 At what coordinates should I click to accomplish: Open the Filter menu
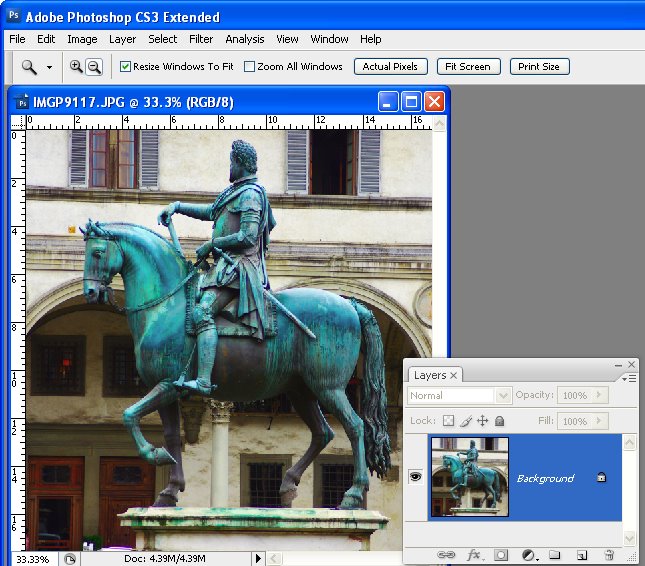click(201, 39)
